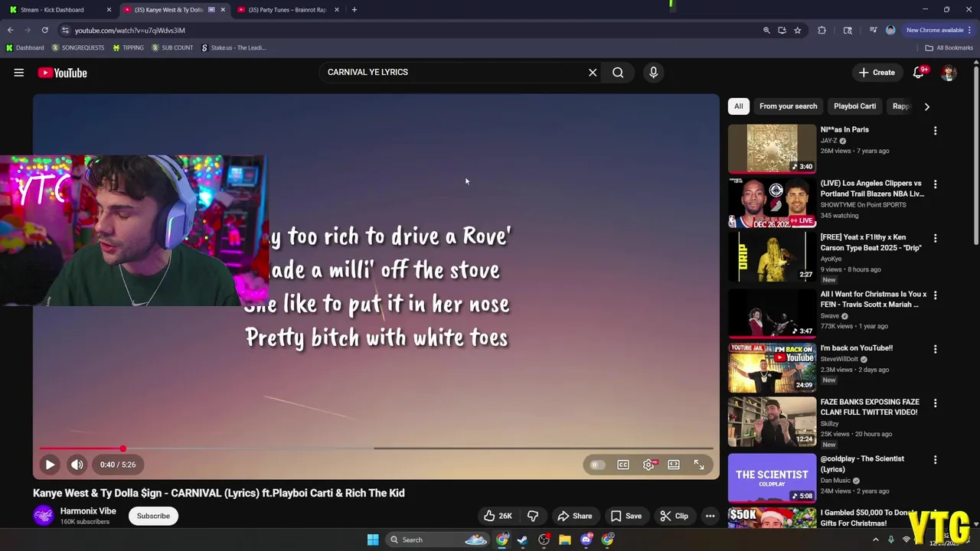Open the All Bookmarks folder
Image resolution: width=980 pixels, height=551 pixels.
coord(949,47)
